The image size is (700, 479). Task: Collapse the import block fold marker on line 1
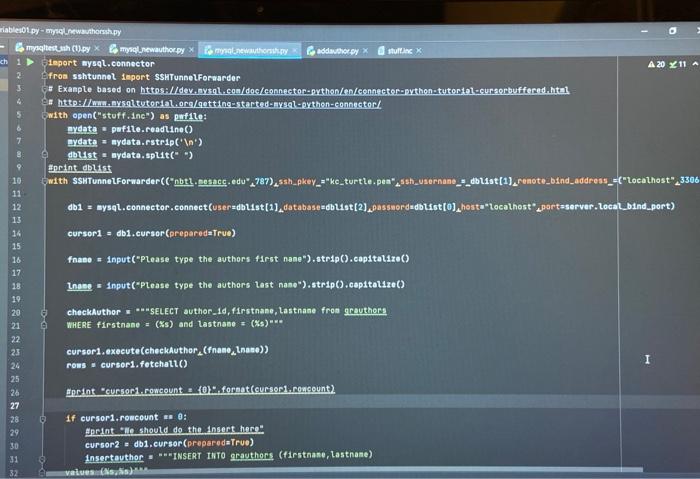pos(44,63)
